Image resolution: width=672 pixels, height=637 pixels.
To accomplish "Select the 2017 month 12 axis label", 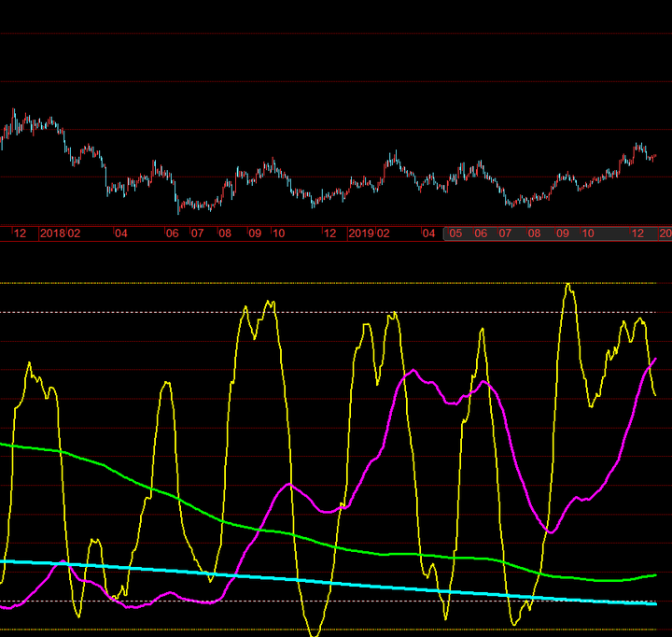I will (x=20, y=234).
